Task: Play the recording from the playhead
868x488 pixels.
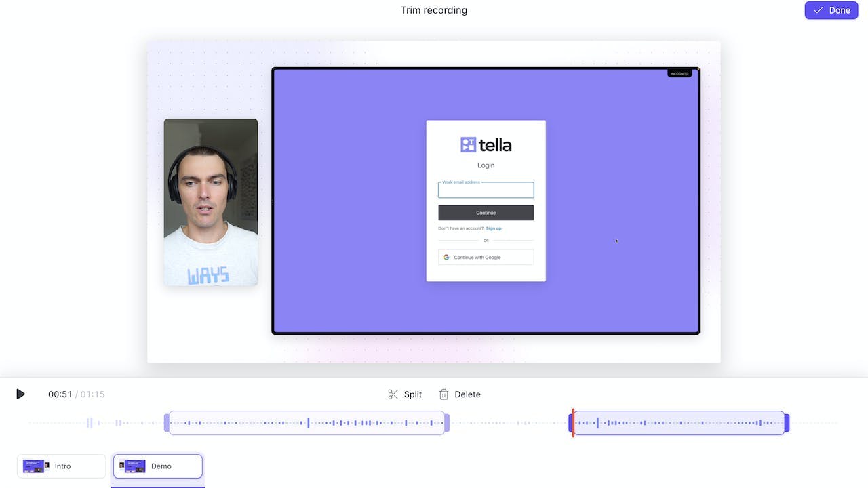Action: pos(20,394)
